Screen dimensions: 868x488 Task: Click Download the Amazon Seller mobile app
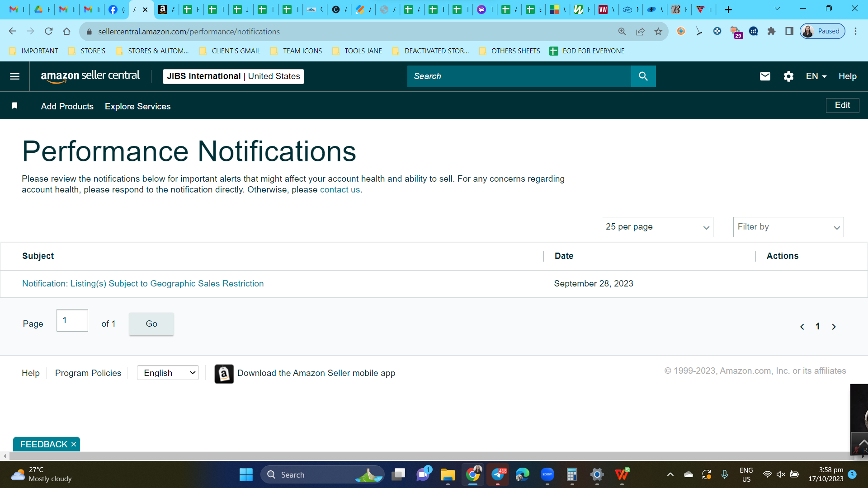tap(316, 373)
